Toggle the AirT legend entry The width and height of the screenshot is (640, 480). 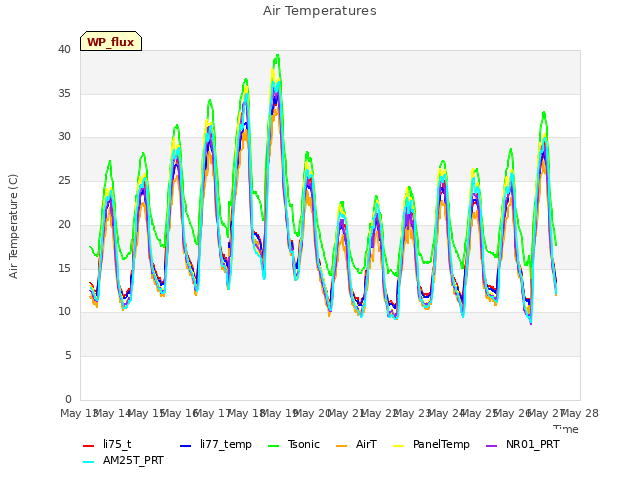point(356,444)
